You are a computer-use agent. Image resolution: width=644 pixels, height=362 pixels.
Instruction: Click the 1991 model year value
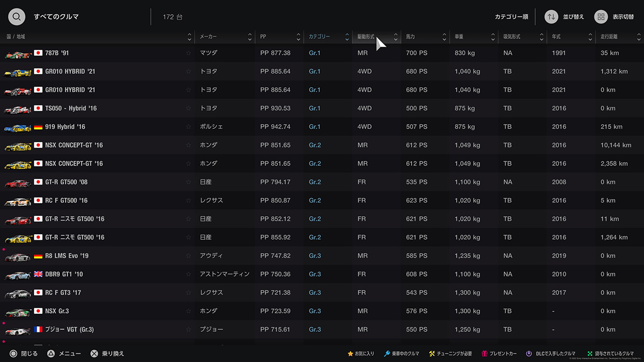click(x=559, y=53)
